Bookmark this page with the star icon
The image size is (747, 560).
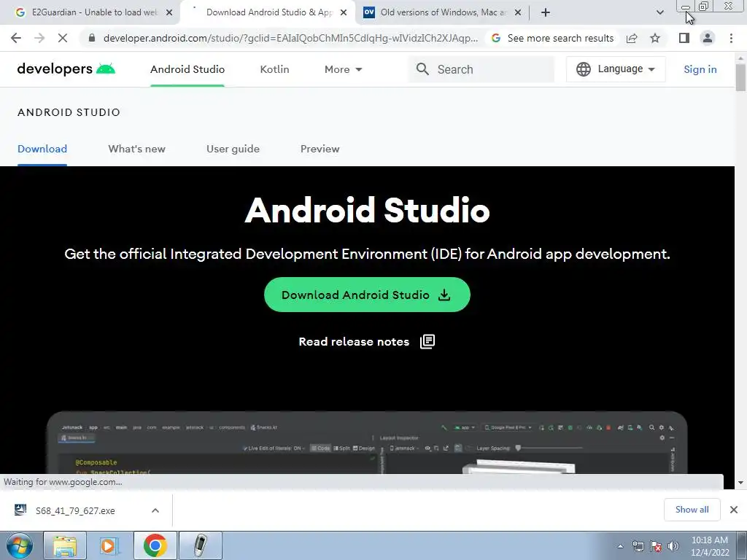[655, 38]
